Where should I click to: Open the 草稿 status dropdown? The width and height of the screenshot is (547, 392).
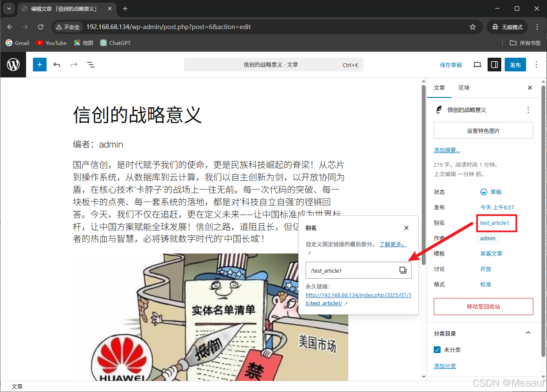click(491, 192)
